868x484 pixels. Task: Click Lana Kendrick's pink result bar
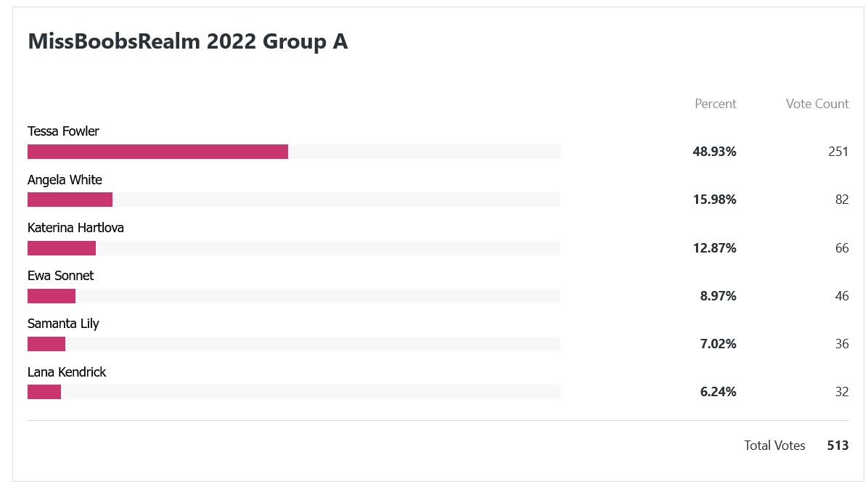point(44,392)
